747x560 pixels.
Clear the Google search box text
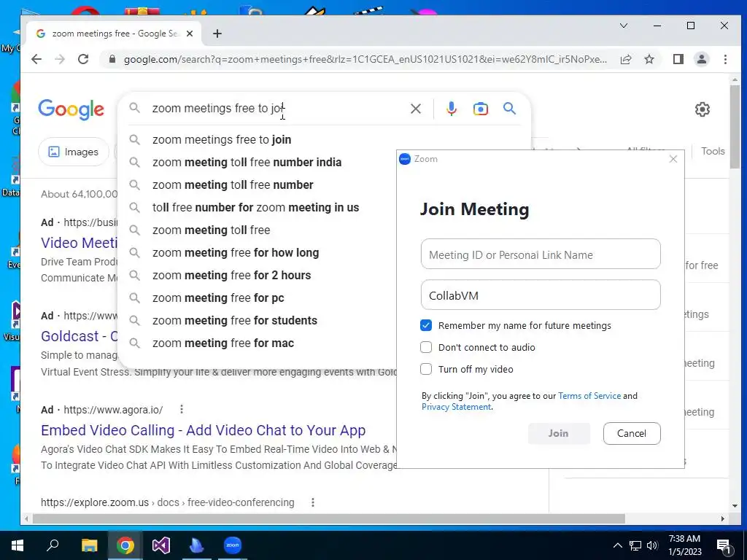click(415, 109)
